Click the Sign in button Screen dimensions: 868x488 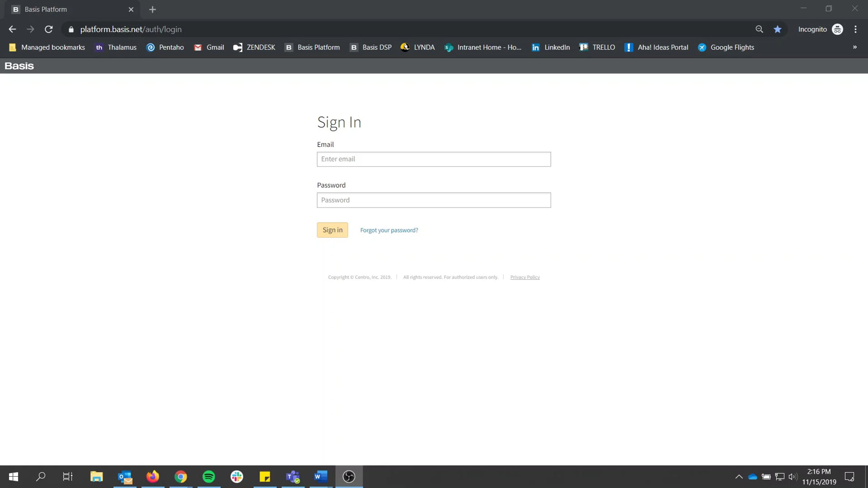click(332, 230)
